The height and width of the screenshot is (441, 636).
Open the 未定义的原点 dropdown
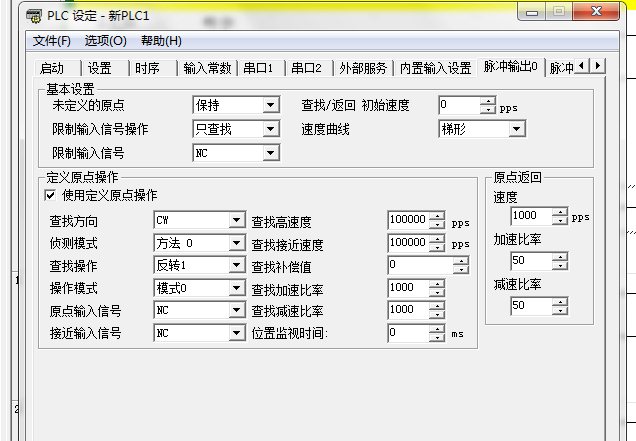point(270,105)
